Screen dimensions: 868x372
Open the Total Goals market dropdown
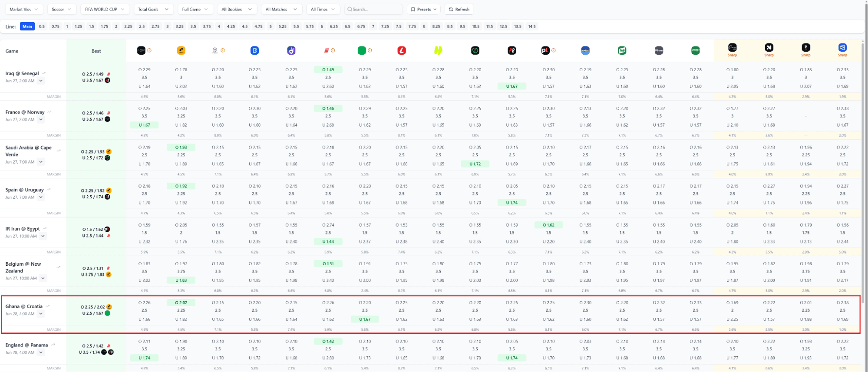click(x=153, y=9)
